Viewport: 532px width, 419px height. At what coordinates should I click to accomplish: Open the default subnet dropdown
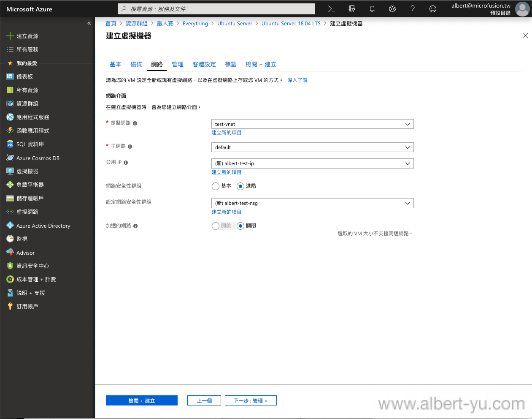[312, 147]
